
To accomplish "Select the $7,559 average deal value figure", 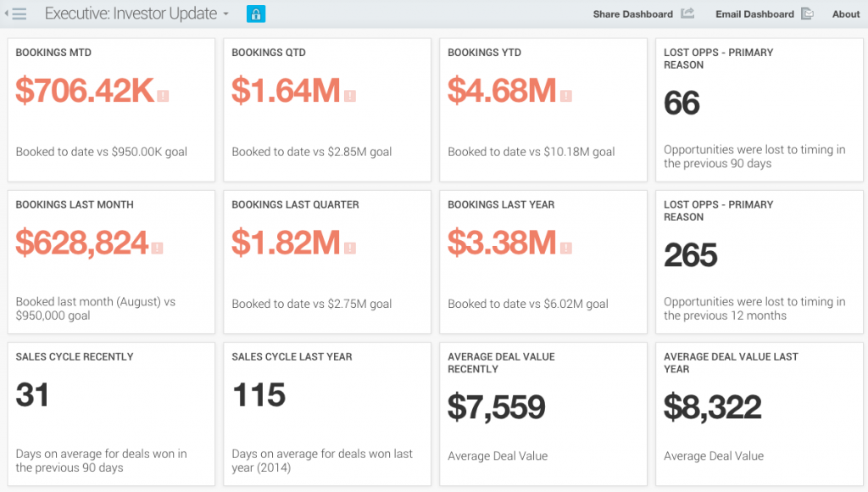I will tap(497, 407).
